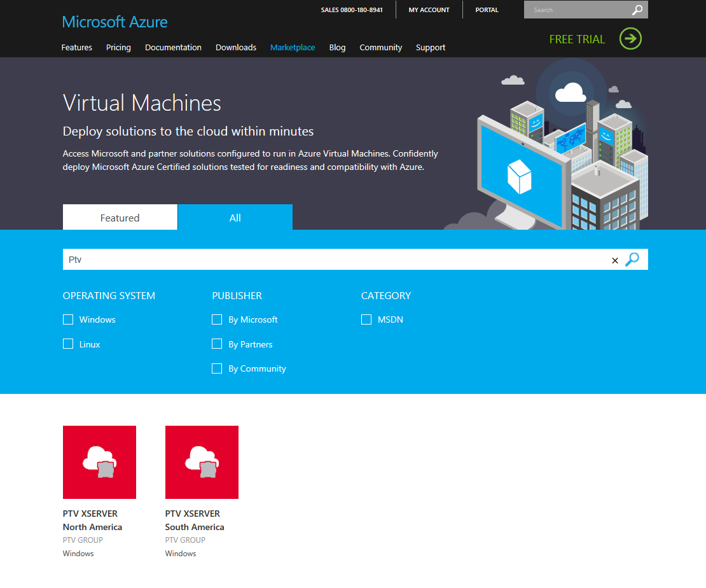706x588 pixels.
Task: Select the All tab
Action: (x=235, y=218)
